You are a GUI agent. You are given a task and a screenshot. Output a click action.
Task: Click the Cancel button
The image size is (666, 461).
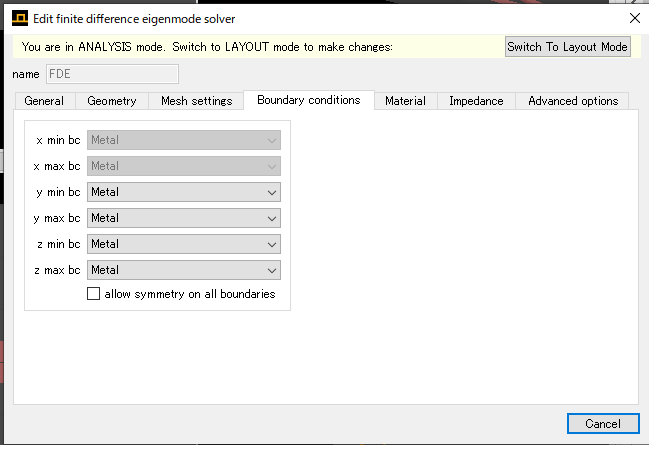(602, 423)
